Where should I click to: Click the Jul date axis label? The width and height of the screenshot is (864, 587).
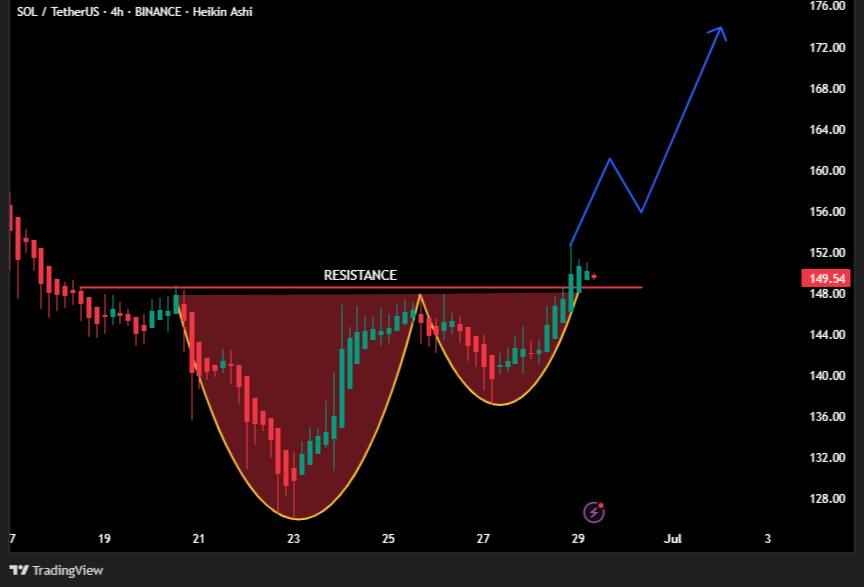click(673, 538)
